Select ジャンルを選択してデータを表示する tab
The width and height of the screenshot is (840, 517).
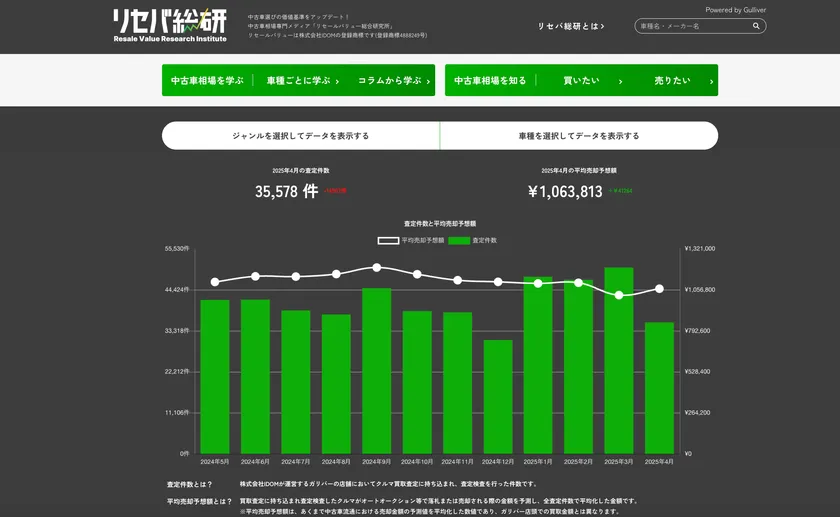300,136
